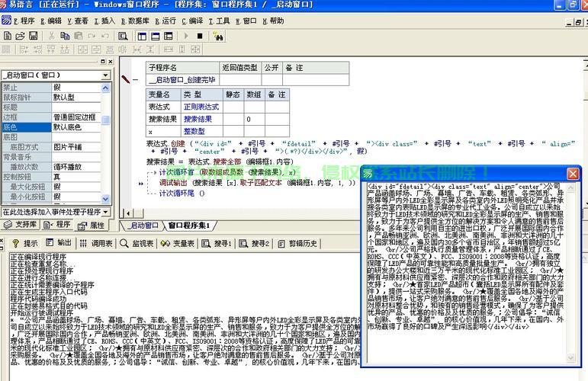The width and height of the screenshot is (588, 381).
Task: Open the 编译 (Compile) menu
Action: pyautogui.click(x=193, y=21)
